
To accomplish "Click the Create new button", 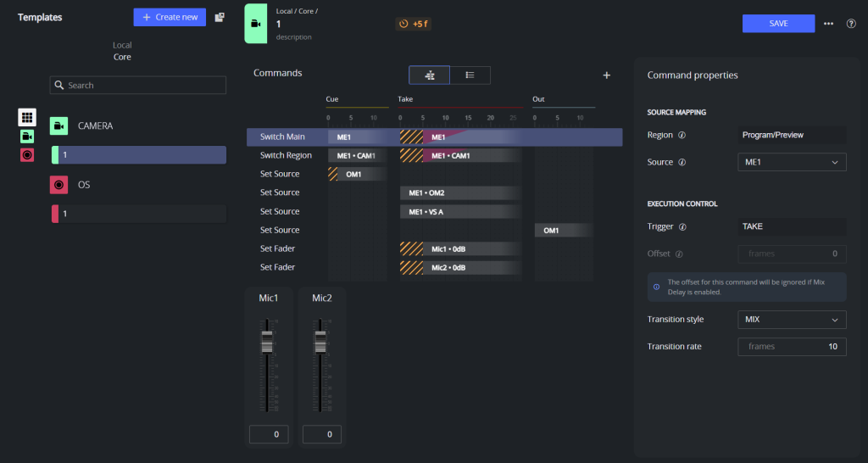I will (170, 17).
